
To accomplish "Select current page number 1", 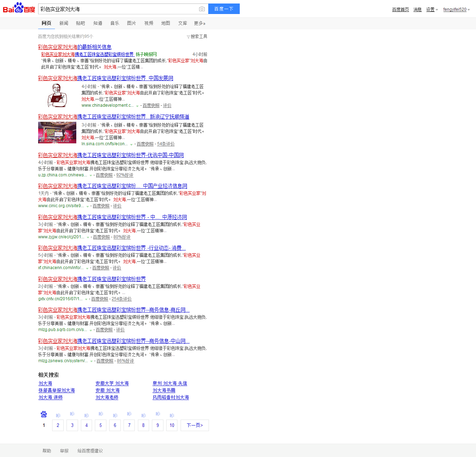I will tap(44, 425).
